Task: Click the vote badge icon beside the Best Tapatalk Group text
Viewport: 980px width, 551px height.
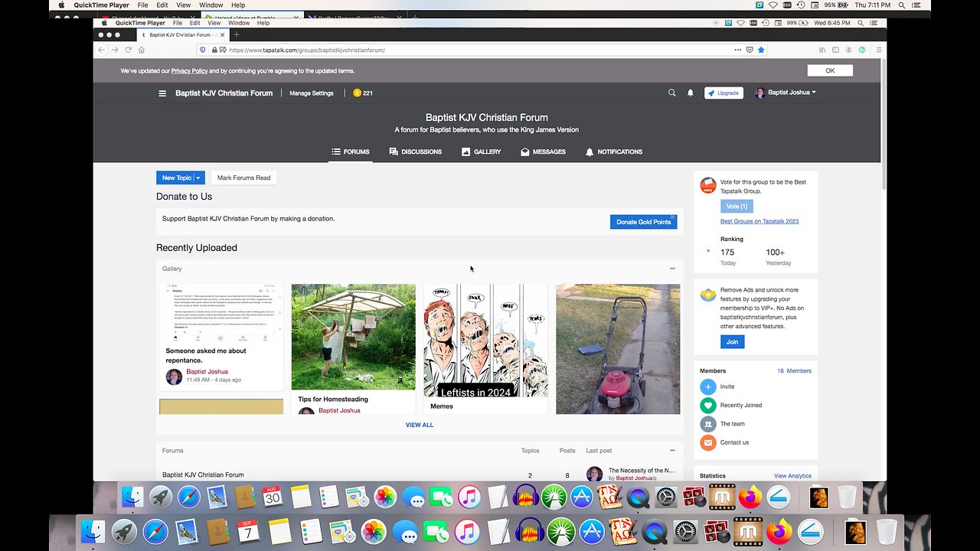Action: coord(708,186)
